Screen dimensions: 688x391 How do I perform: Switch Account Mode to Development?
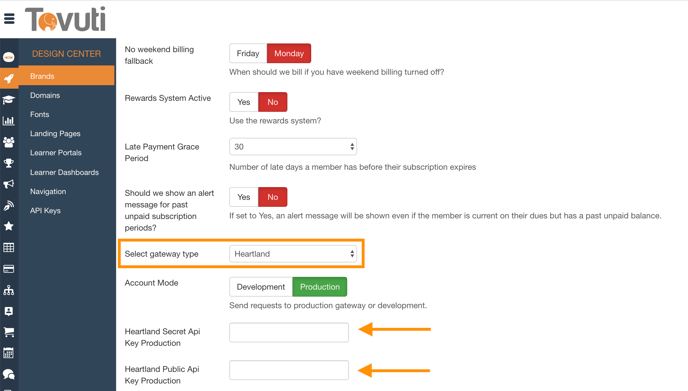tap(261, 287)
